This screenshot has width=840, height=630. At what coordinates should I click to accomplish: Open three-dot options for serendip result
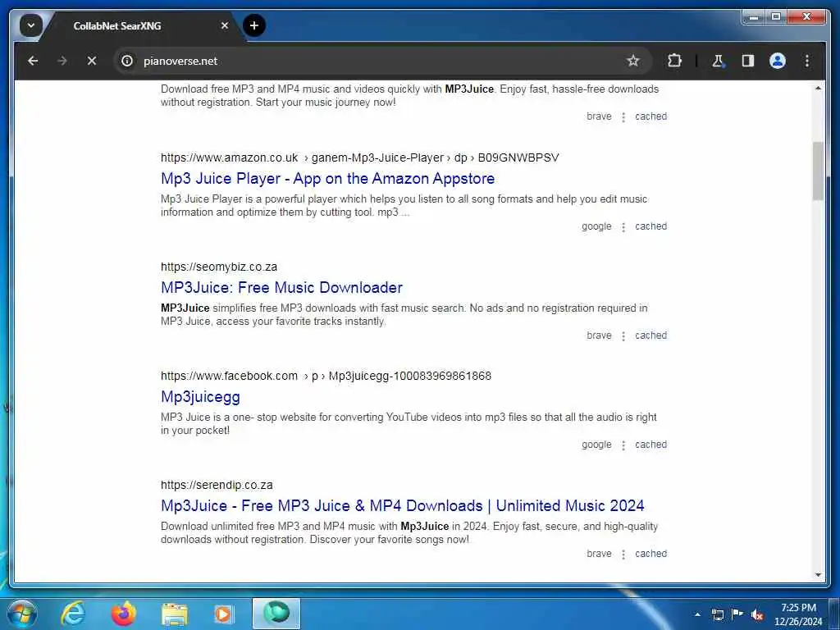(623, 555)
